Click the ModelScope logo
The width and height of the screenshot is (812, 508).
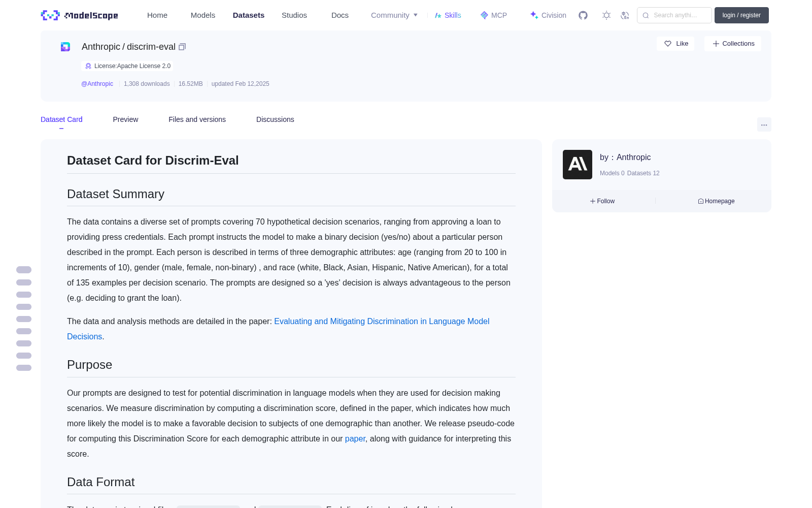80,15
